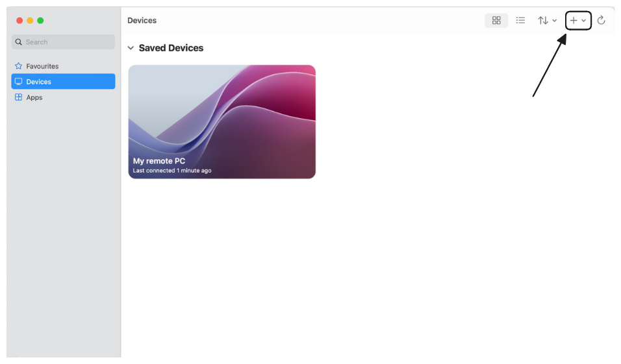Screen dimensions: 621x364
Task: Click the Last connected 1 minute ago text
Action: click(172, 171)
